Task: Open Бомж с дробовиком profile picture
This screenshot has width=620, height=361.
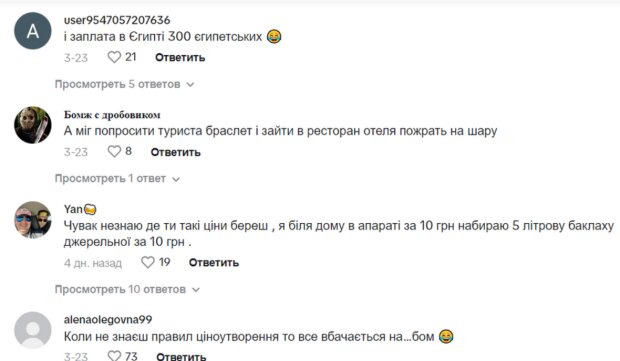Action: click(x=33, y=125)
